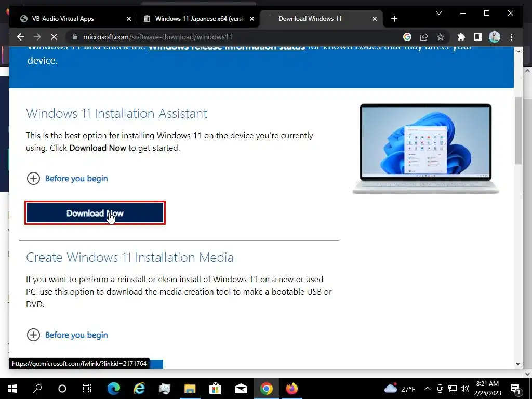
Task: Open the notification center icon
Action: pyautogui.click(x=516, y=389)
